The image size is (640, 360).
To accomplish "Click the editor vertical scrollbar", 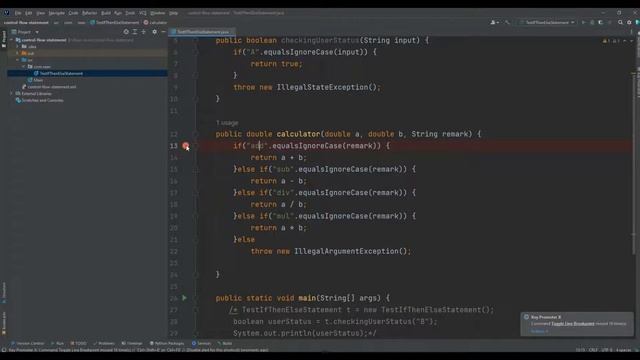I will (633, 163).
